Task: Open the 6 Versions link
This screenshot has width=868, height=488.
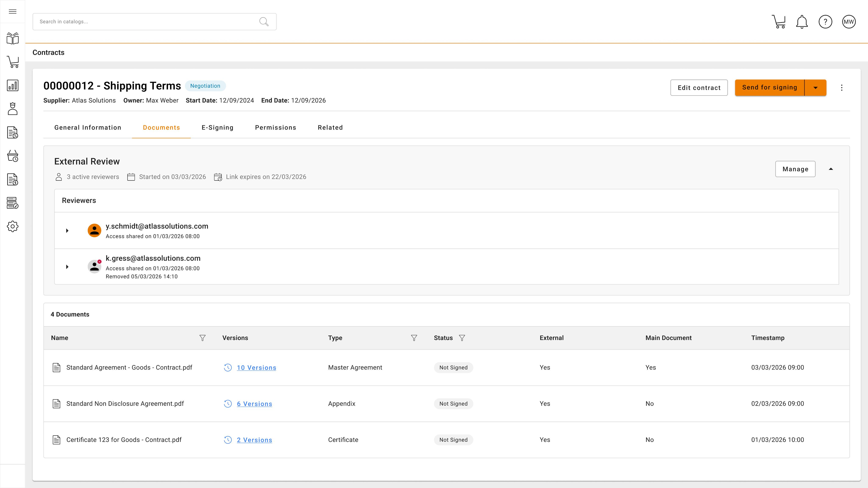Action: click(x=254, y=404)
